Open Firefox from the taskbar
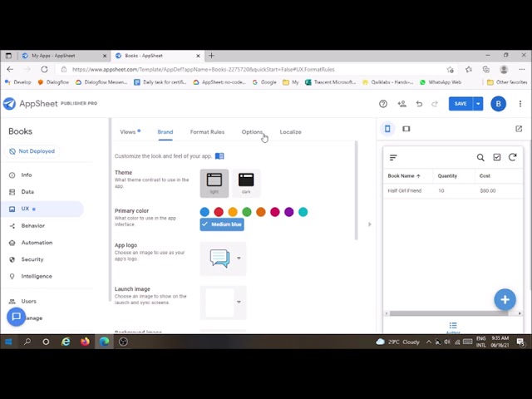This screenshot has height=399, width=532. [x=85, y=342]
